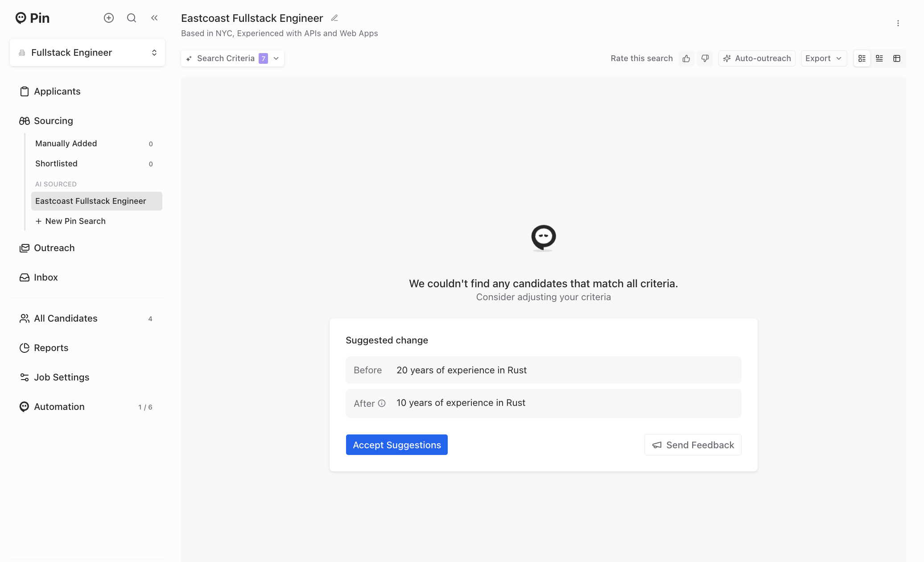Open Auto-outreach settings
Image resolution: width=924 pixels, height=562 pixels.
(757, 58)
